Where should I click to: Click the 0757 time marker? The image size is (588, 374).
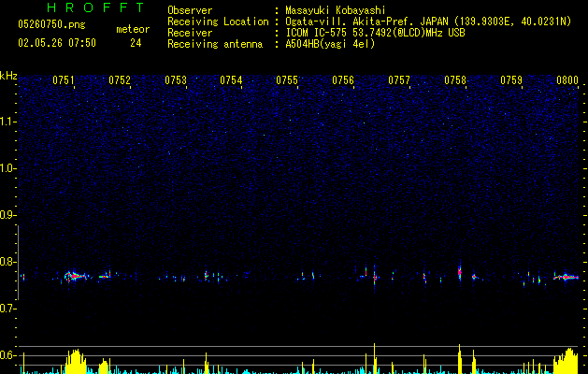399,80
